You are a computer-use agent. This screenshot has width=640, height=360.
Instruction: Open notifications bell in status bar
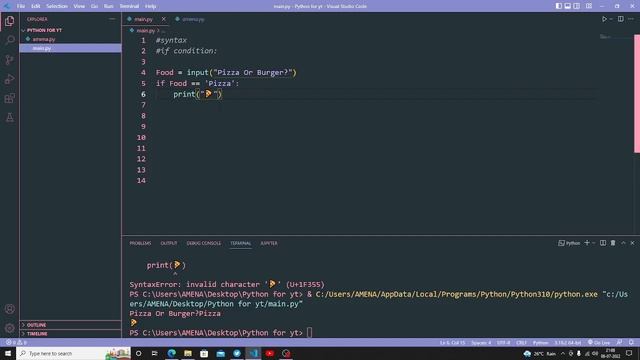click(x=631, y=342)
